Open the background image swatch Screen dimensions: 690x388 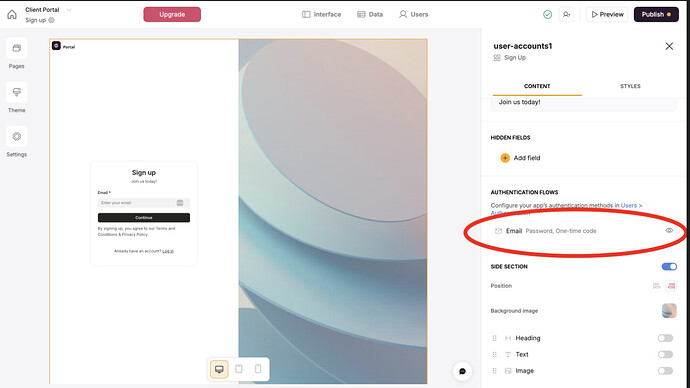tap(669, 311)
